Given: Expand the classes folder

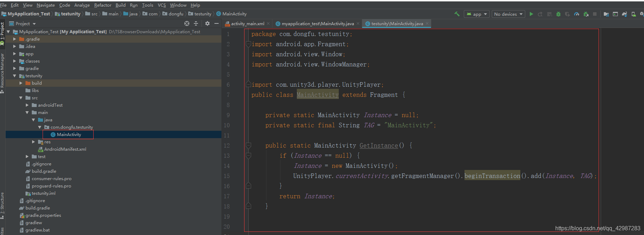Looking at the screenshot, I should [15, 61].
